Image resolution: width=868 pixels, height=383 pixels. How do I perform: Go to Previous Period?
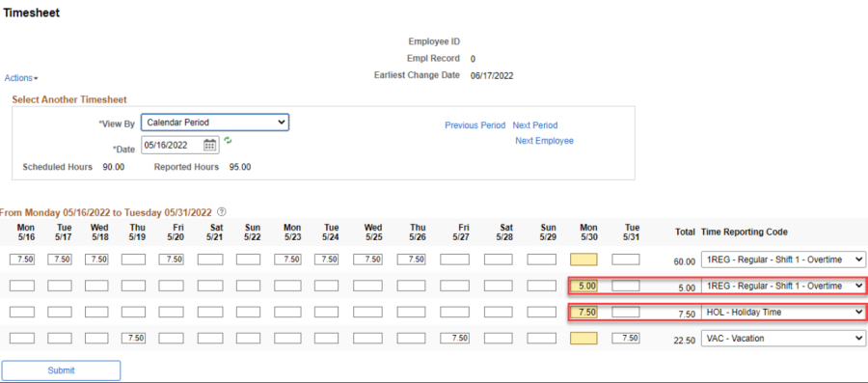[475, 125]
